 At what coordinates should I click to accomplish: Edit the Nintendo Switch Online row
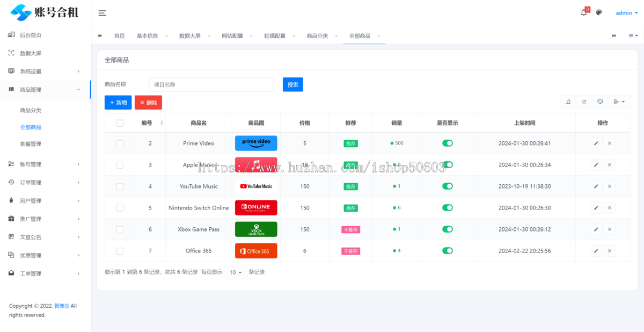tap(596, 208)
